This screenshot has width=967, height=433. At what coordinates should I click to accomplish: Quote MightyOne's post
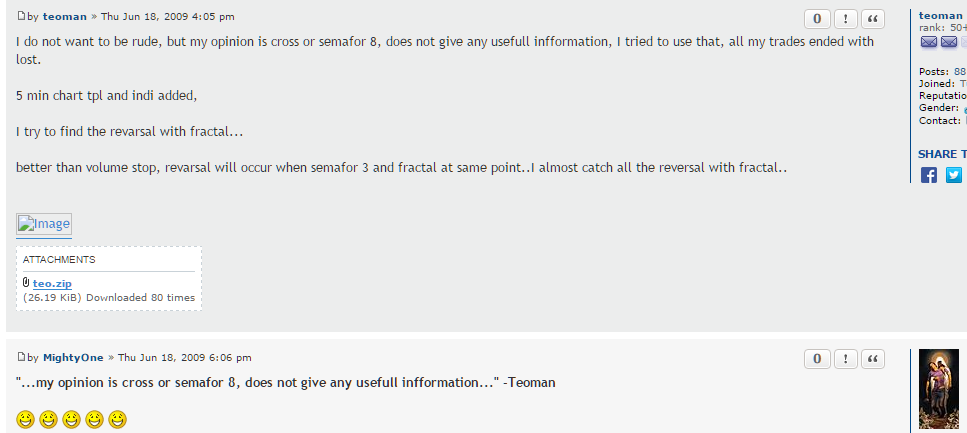coord(873,359)
